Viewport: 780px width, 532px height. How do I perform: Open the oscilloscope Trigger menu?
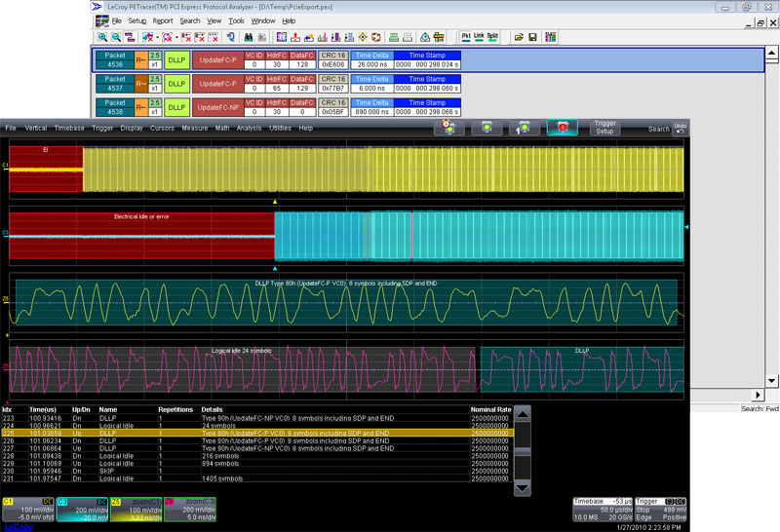[x=102, y=128]
